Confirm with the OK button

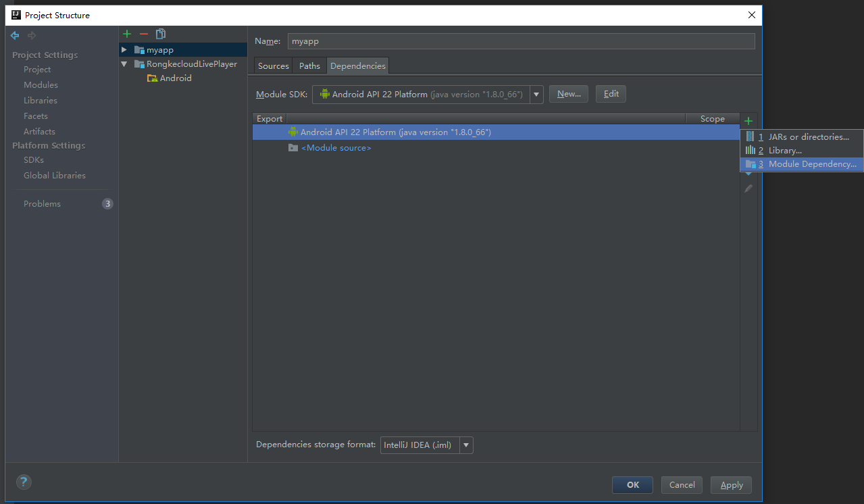632,484
